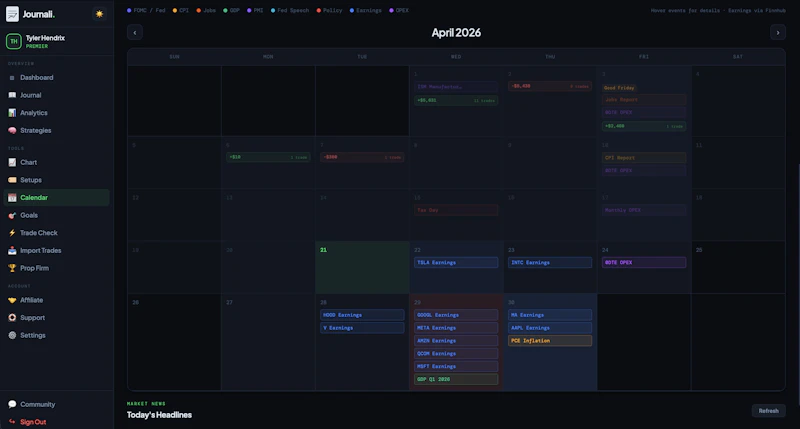Open Analytics via its bar chart icon
Viewport: 800px width, 429px height.
click(12, 113)
